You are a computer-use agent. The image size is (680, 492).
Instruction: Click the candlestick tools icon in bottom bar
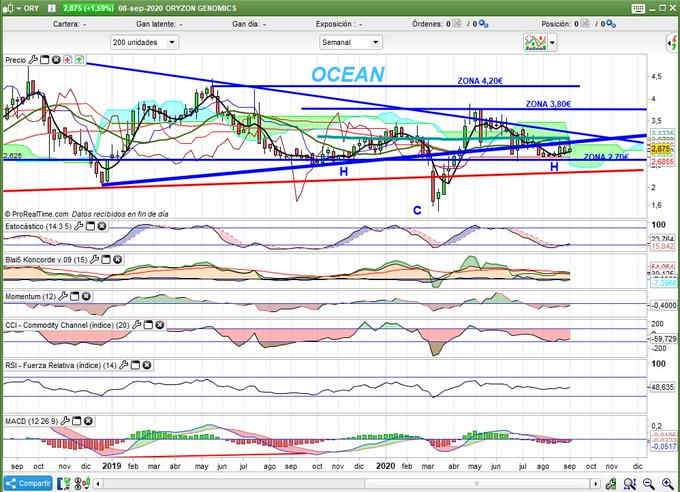tap(82, 483)
